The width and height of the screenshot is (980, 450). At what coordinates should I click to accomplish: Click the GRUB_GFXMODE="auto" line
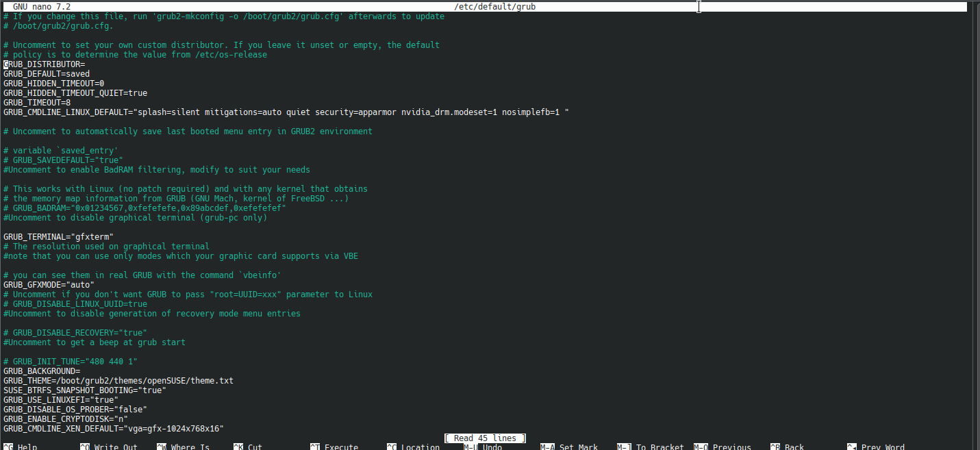coord(49,284)
